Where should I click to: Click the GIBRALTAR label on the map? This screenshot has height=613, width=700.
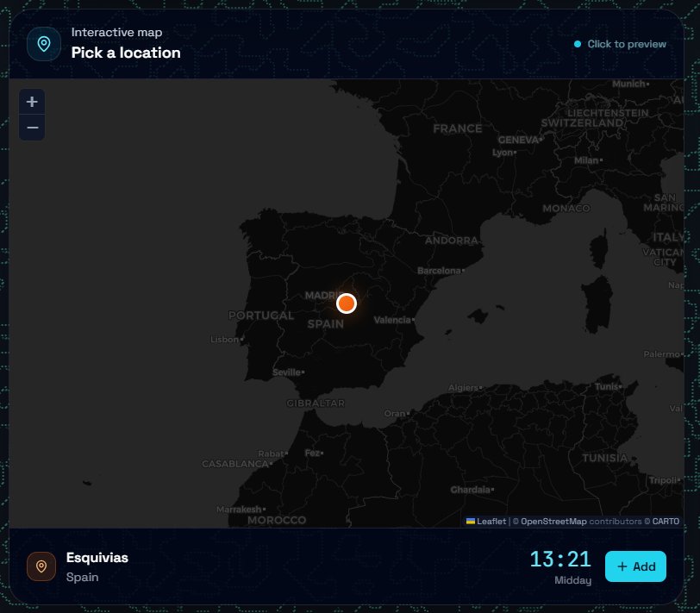click(316, 403)
